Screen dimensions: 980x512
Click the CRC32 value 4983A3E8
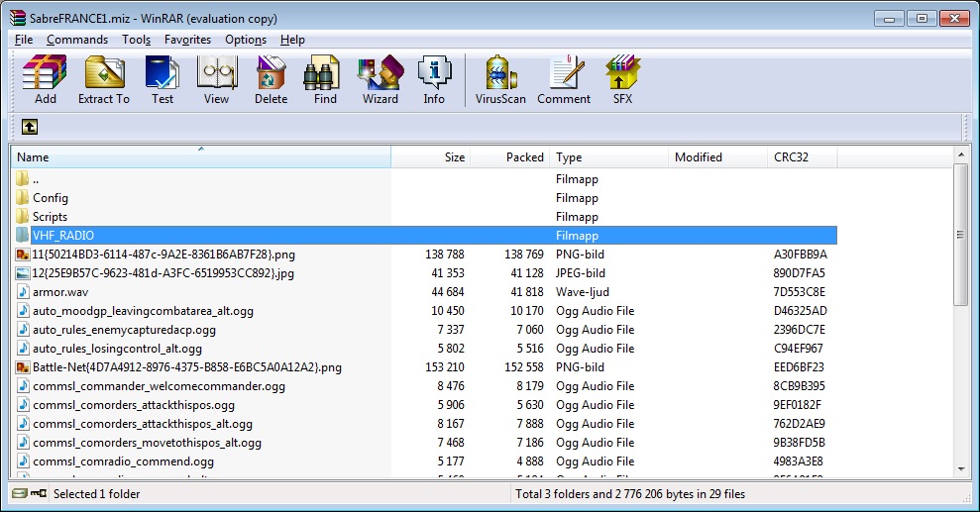[798, 461]
